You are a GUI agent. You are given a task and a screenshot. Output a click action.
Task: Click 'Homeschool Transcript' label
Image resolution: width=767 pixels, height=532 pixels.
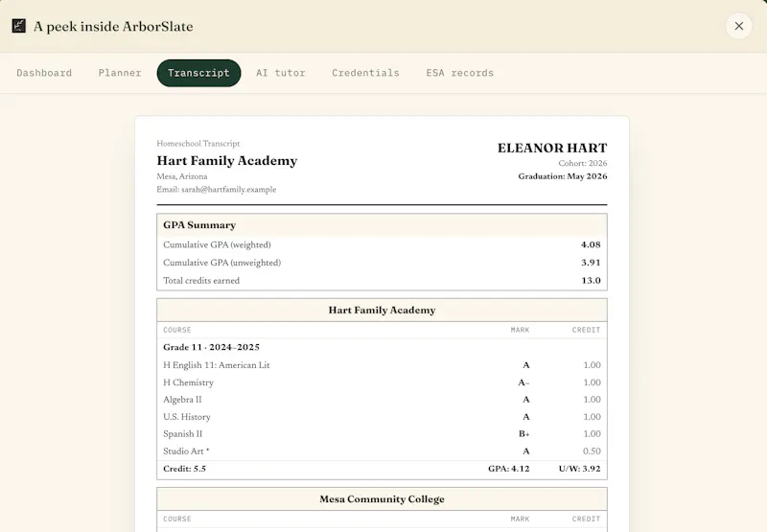point(198,143)
